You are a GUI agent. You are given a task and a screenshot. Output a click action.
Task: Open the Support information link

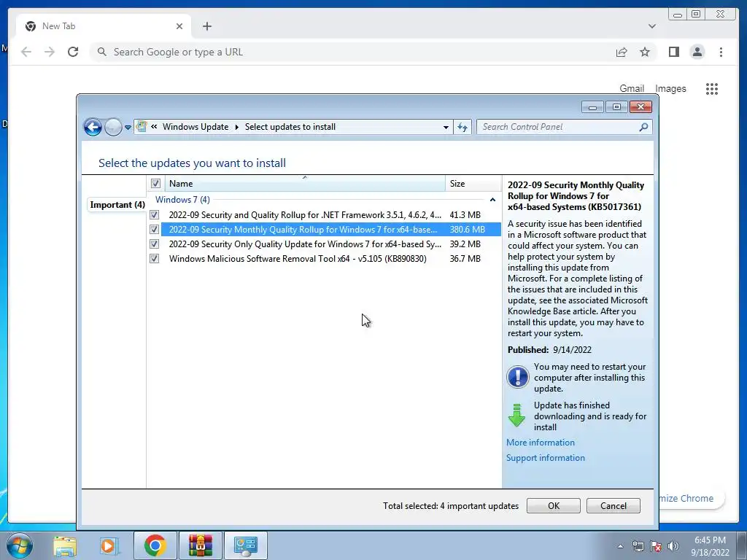546,458
